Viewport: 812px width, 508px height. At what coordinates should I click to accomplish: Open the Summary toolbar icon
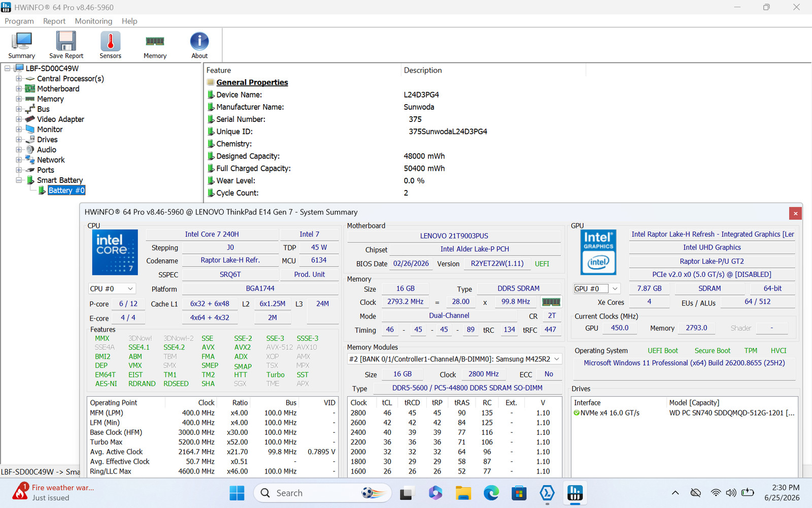pyautogui.click(x=22, y=45)
